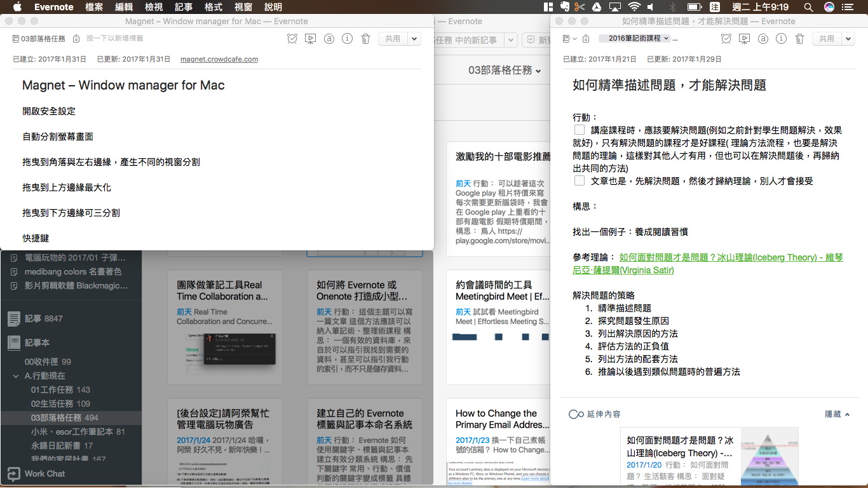Viewport: 868px width, 488px height.
Task: Click the annotate icon in the Magnet note window
Action: [x=329, y=39]
